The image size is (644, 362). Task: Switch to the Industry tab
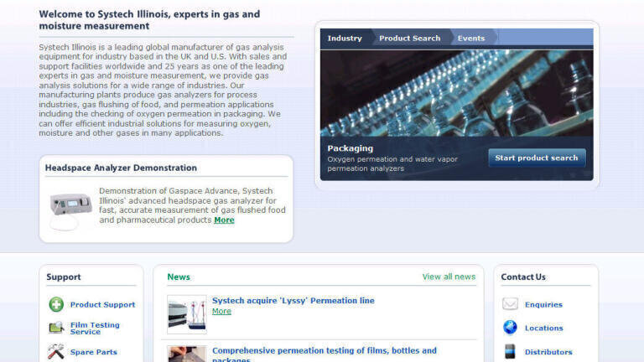[345, 39]
